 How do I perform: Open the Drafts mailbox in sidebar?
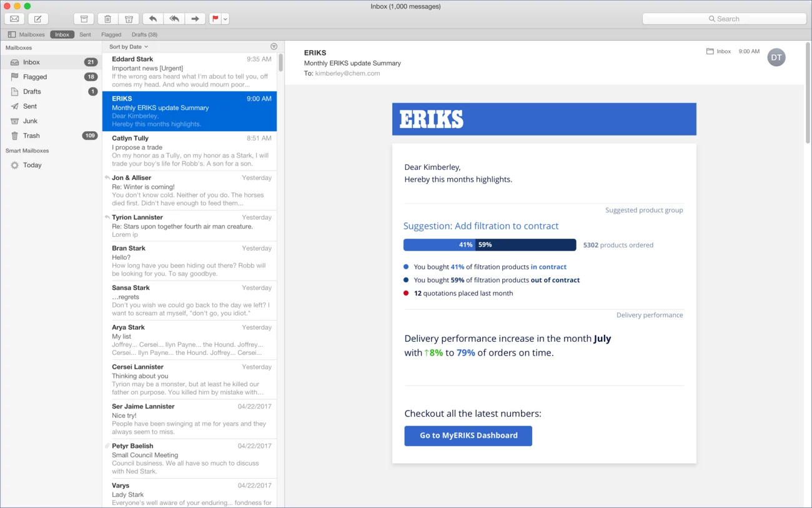tap(51, 91)
